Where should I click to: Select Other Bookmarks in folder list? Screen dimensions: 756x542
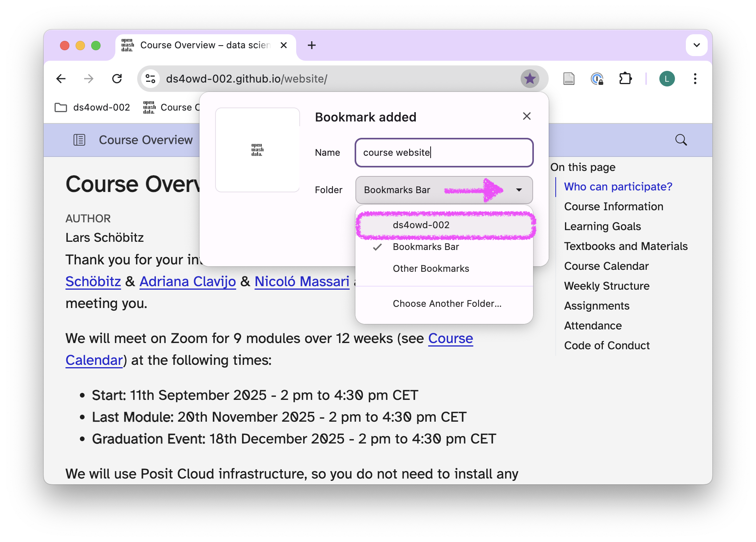pyautogui.click(x=431, y=269)
